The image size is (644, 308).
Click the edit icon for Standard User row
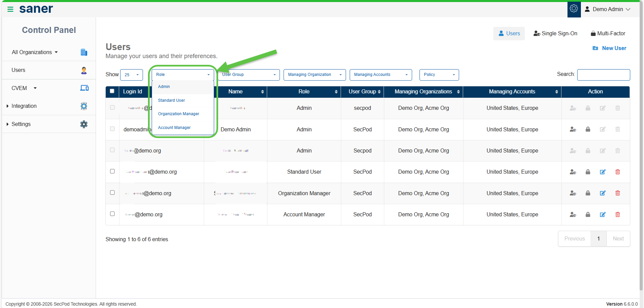click(603, 172)
